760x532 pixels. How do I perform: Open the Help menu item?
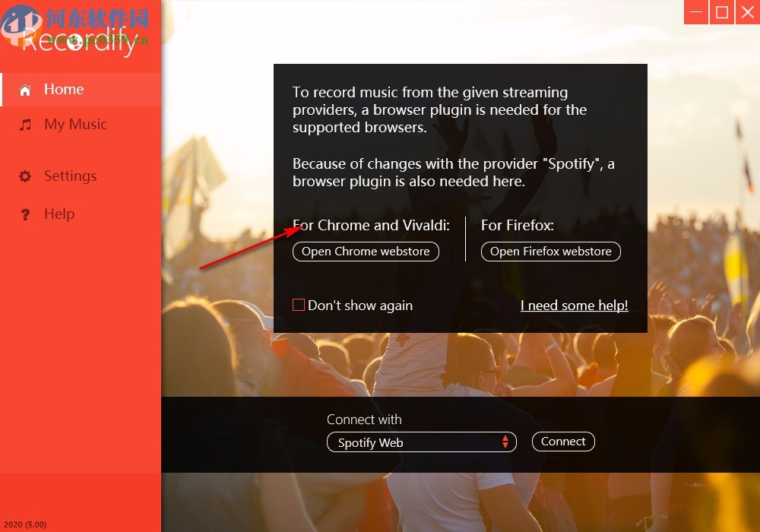(x=81, y=214)
